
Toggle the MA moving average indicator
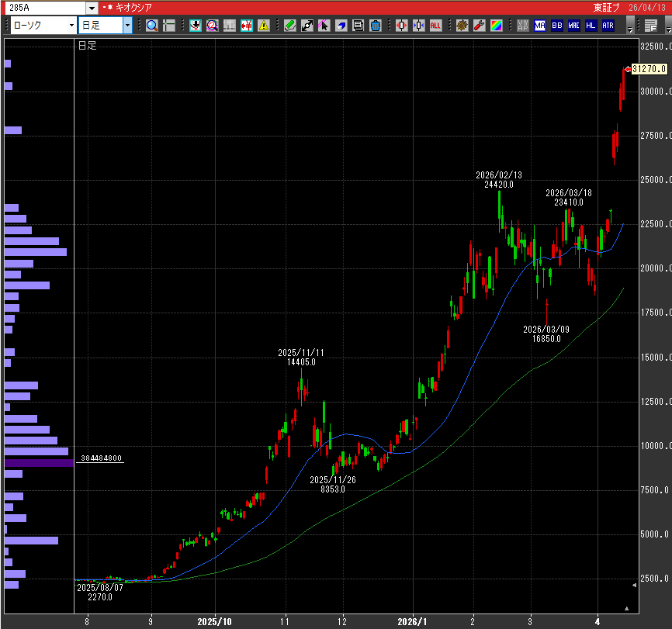(540, 26)
